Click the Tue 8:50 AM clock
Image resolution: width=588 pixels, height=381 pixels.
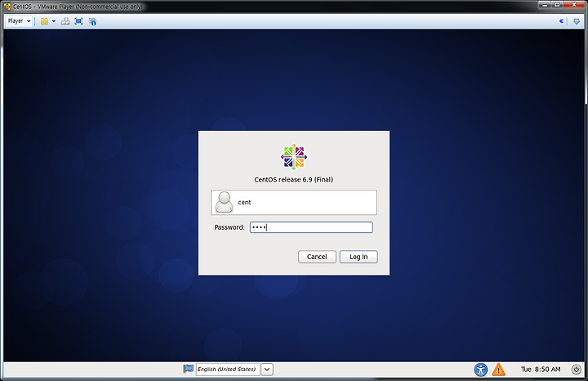click(541, 370)
